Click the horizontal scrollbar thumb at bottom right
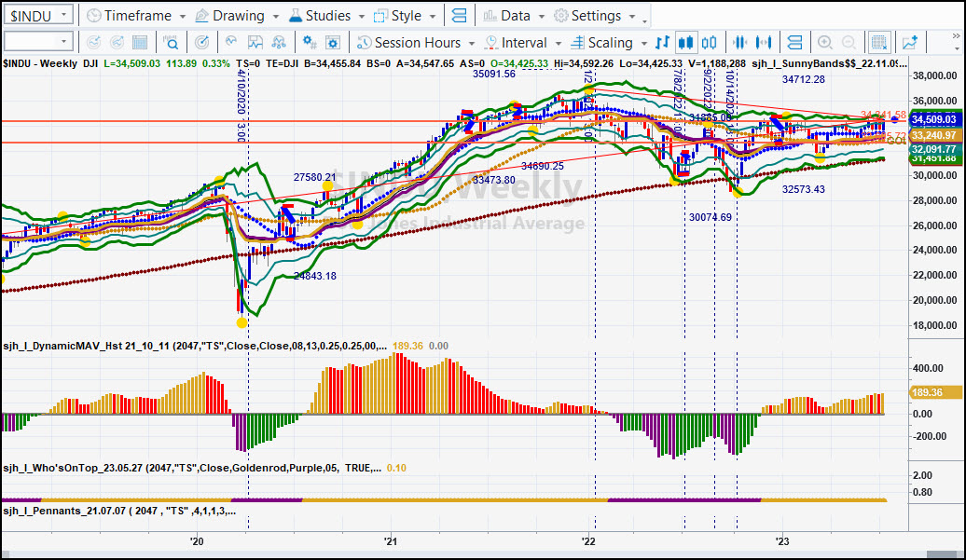This screenshot has width=966, height=560. 944,554
